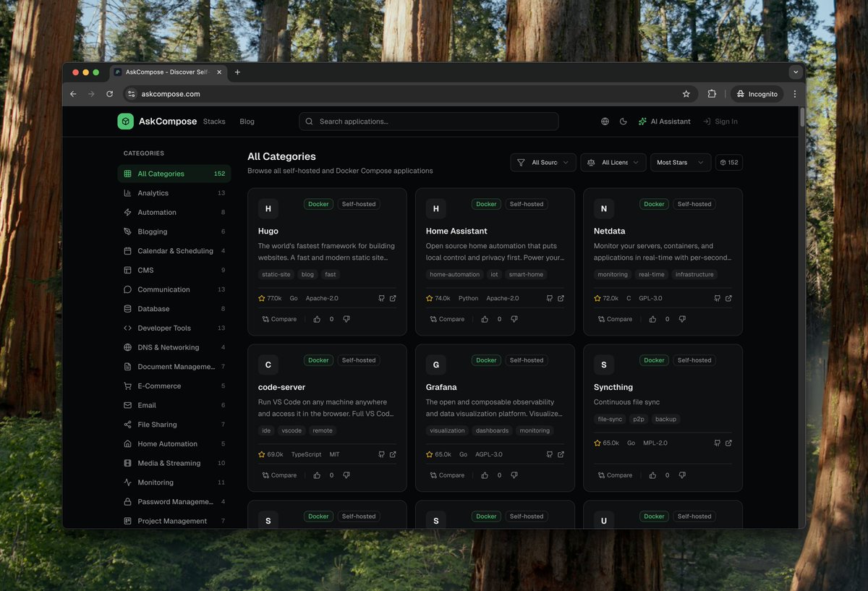The width and height of the screenshot is (868, 591).
Task: Click Sign In link
Action: pyautogui.click(x=720, y=122)
